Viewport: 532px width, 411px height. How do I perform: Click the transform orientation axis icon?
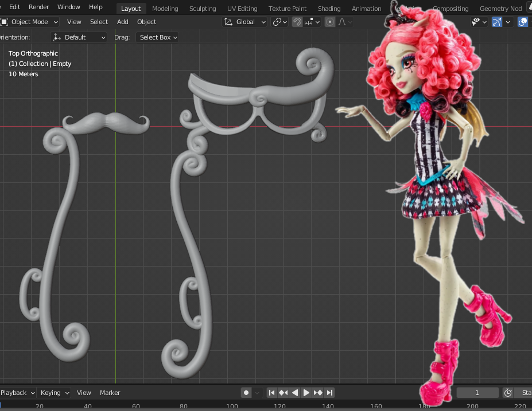(x=228, y=22)
